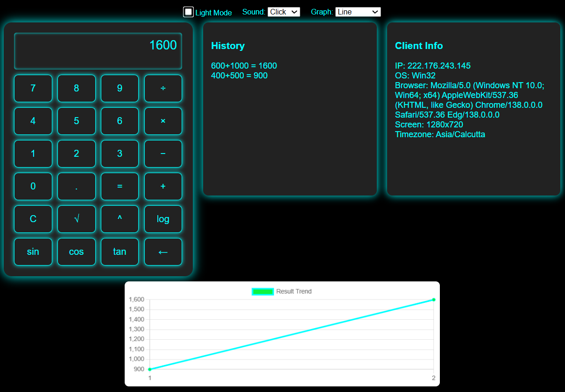Click the Client Info panel heading
Image resolution: width=565 pixels, height=392 pixels.
click(419, 46)
